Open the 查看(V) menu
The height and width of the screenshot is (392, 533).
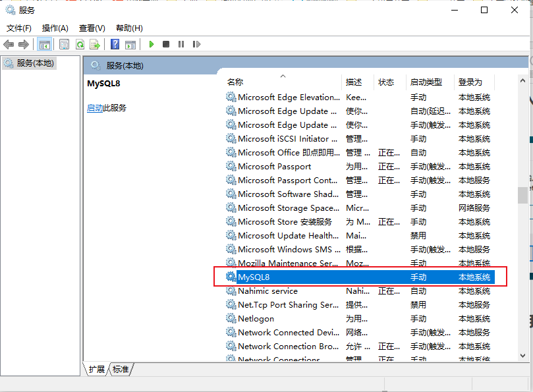tap(92, 28)
